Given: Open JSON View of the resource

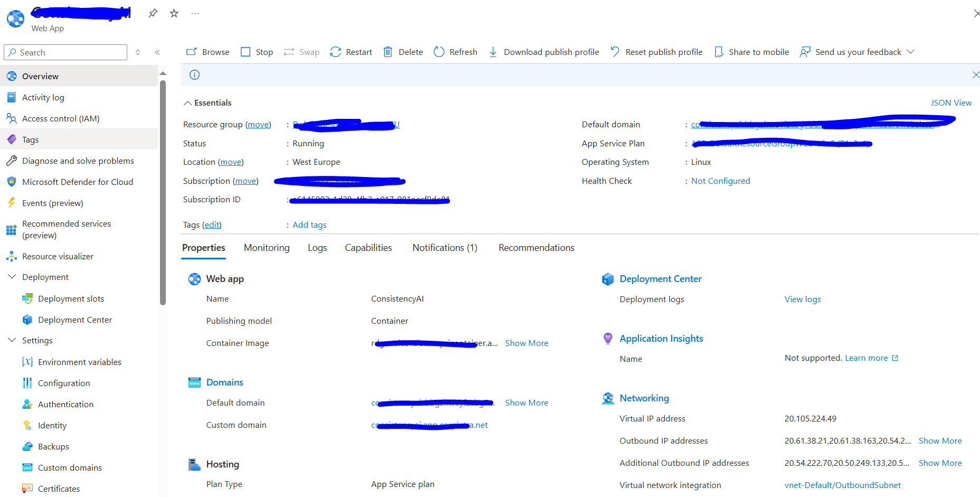Looking at the screenshot, I should click(951, 102).
